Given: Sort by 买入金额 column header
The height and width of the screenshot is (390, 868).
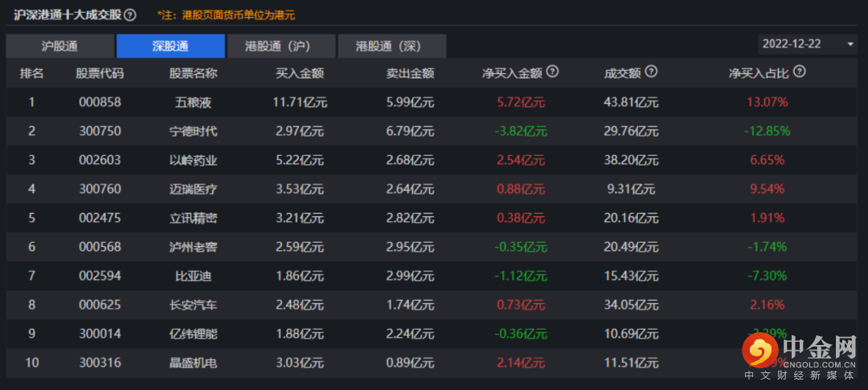Looking at the screenshot, I should pos(299,73).
